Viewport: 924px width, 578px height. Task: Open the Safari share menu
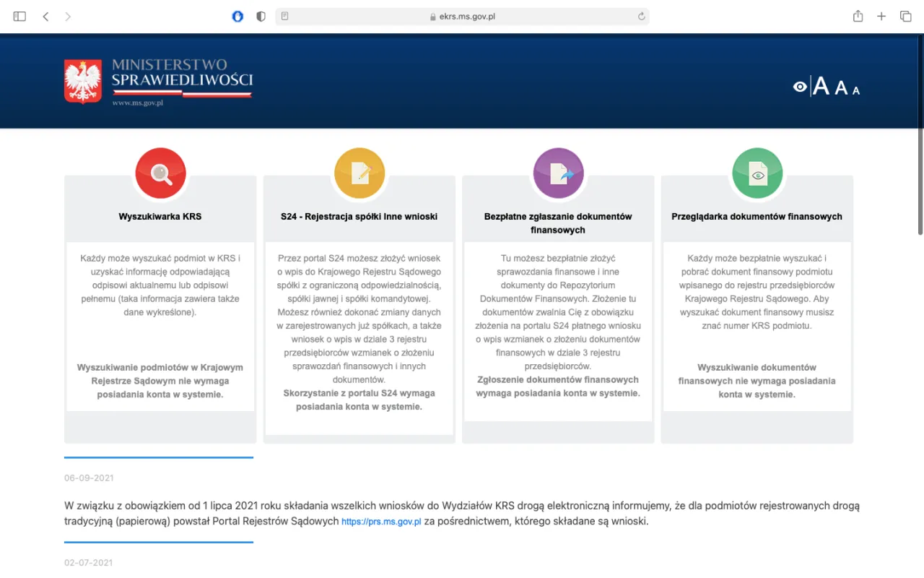(858, 16)
